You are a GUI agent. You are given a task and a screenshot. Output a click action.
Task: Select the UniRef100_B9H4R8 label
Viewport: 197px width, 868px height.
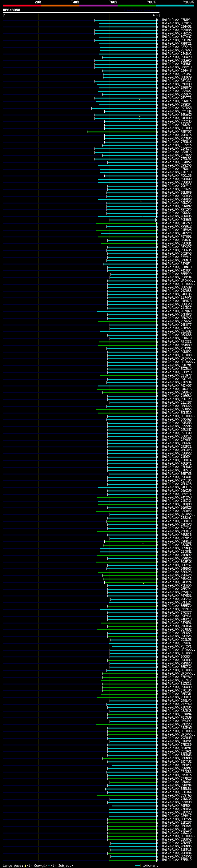tap(177, 57)
